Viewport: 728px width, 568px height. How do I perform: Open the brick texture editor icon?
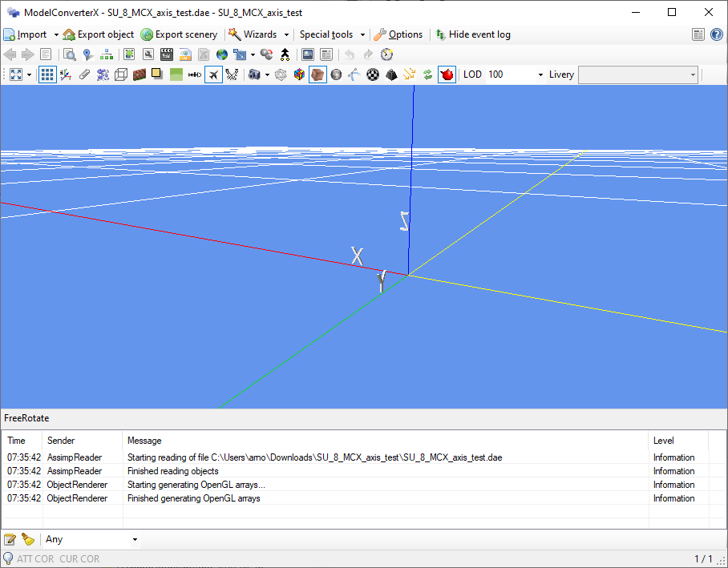(x=139, y=74)
